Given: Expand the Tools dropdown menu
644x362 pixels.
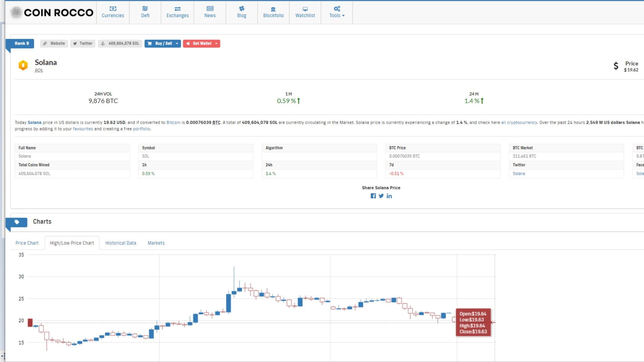Looking at the screenshot, I should 337,12.
